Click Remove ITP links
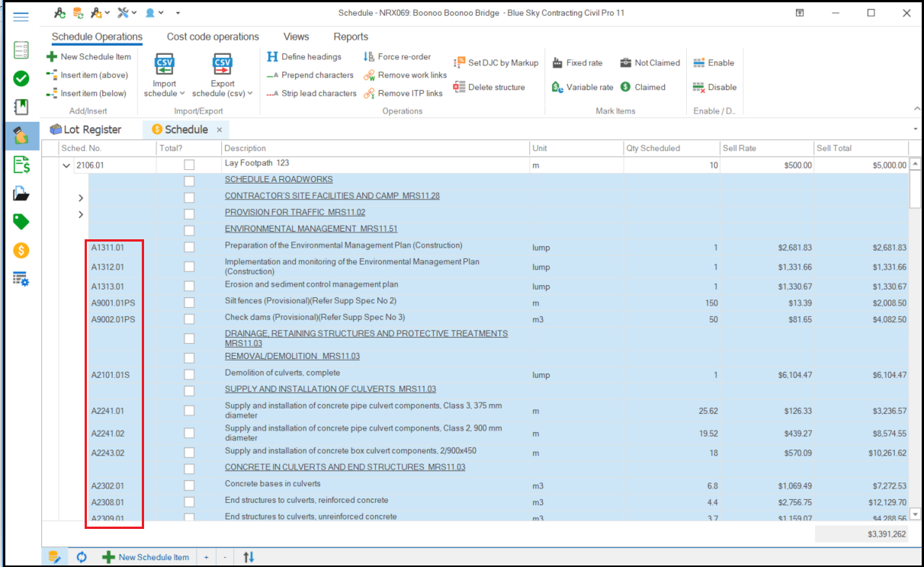Screen dimensions: 924x567 (x=403, y=93)
